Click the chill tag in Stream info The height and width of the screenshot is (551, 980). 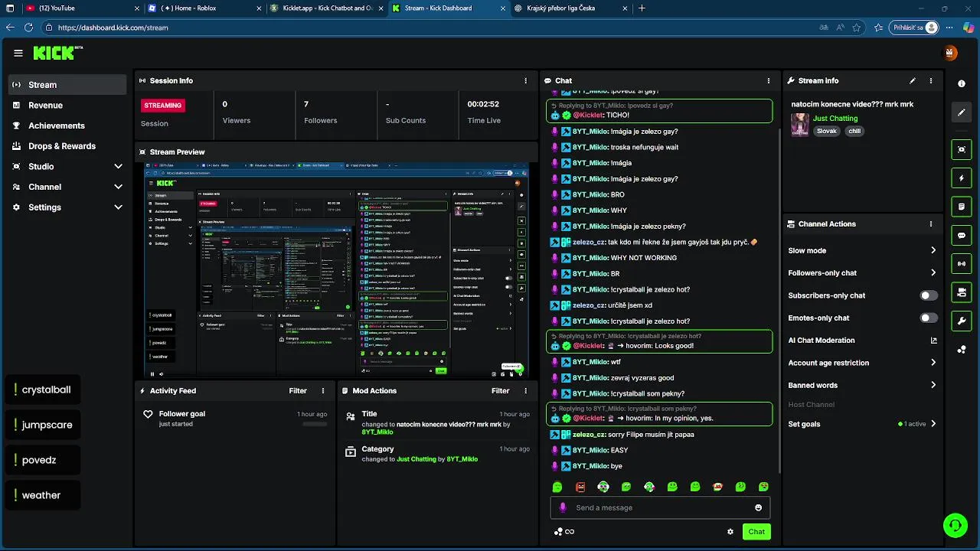[x=854, y=131]
